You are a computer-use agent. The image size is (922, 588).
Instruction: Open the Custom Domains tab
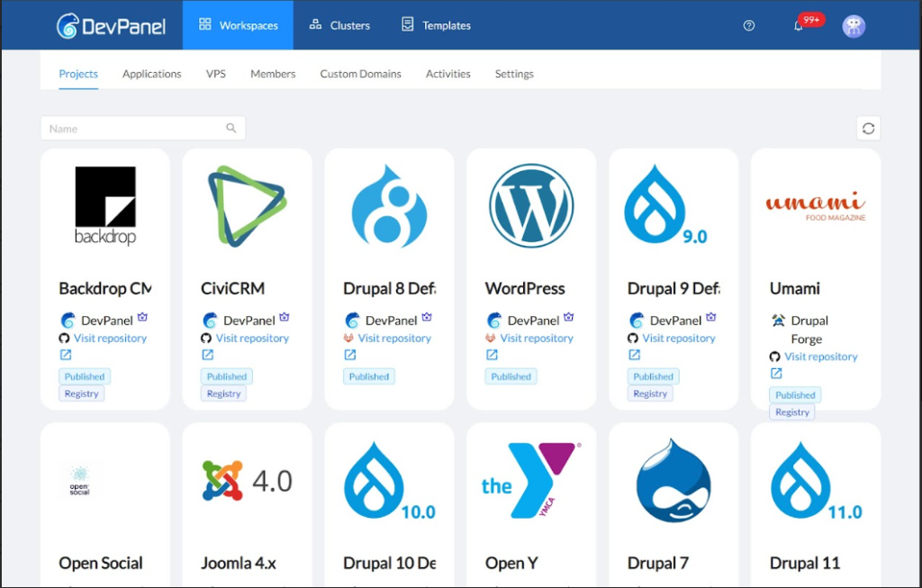pos(360,74)
